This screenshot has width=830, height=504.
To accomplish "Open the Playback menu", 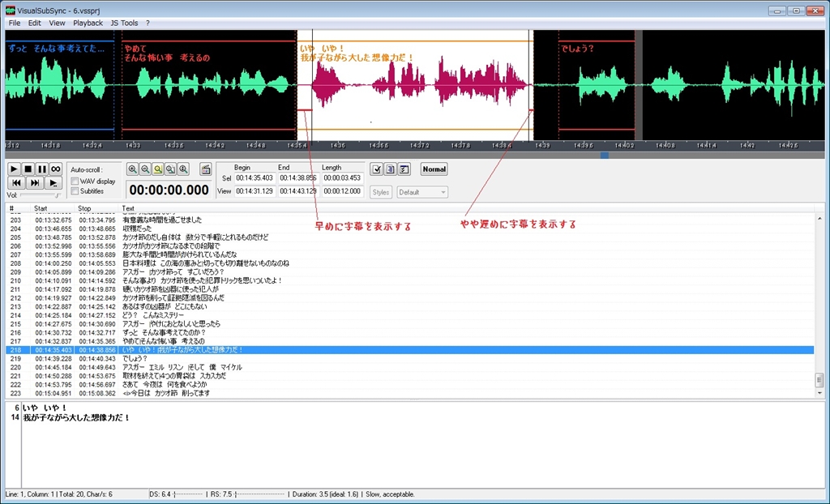I will tap(88, 23).
